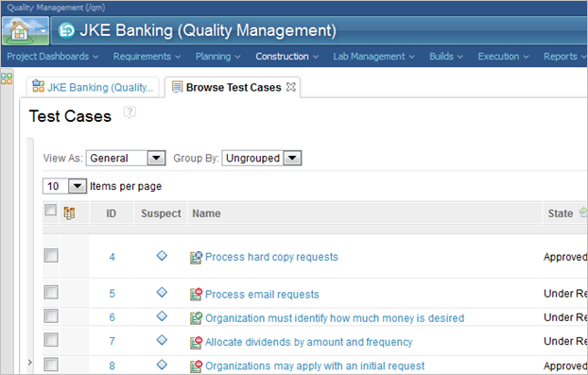This screenshot has height=375, width=588.
Task: Click suspect diamond icon for test case 4
Action: click(162, 256)
